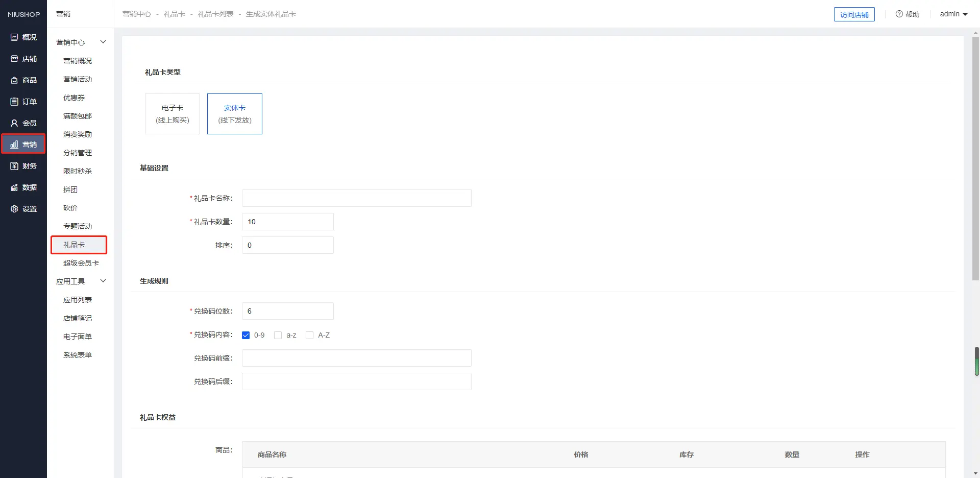Enable the 0-9 redemption code checkbox
The height and width of the screenshot is (478, 980).
[246, 336]
